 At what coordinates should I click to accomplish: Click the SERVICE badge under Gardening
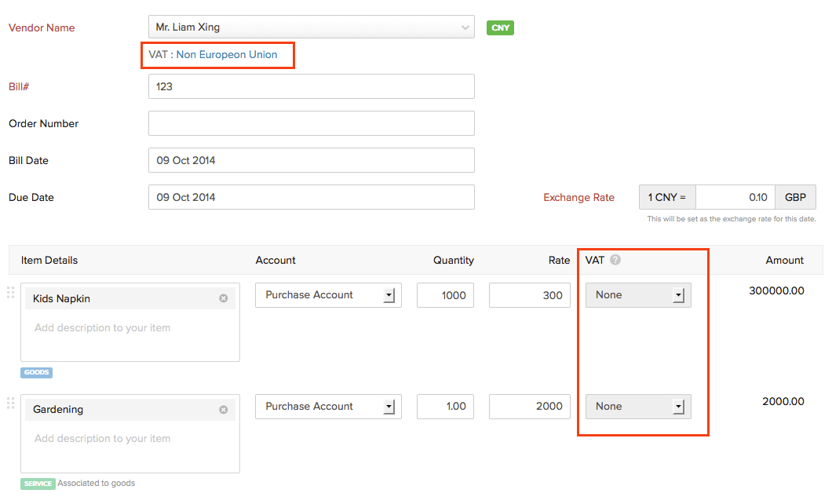[x=37, y=483]
